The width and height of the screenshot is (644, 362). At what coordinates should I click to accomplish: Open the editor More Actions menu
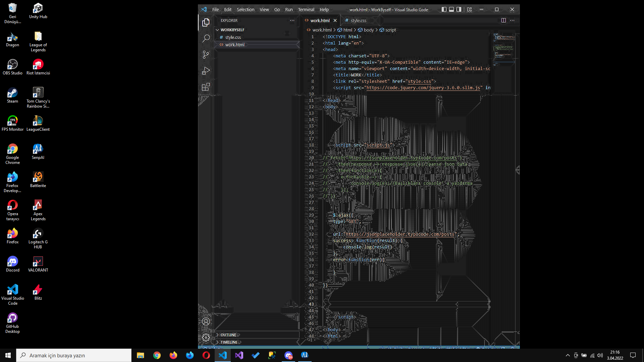[x=512, y=20]
